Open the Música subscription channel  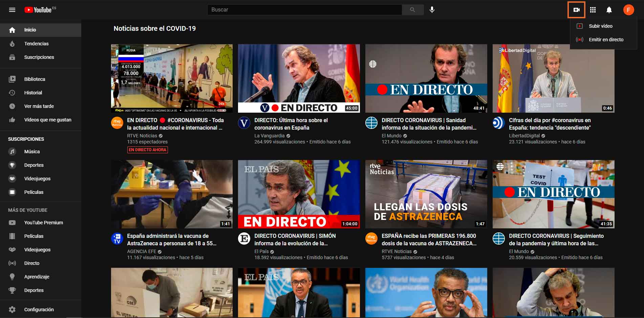point(41,152)
